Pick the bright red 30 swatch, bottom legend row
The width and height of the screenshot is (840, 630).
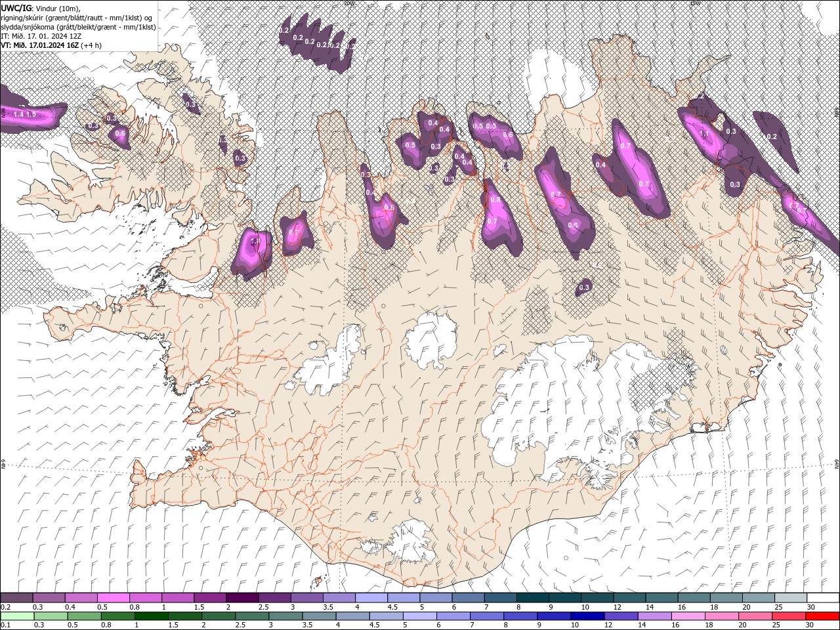(x=822, y=616)
